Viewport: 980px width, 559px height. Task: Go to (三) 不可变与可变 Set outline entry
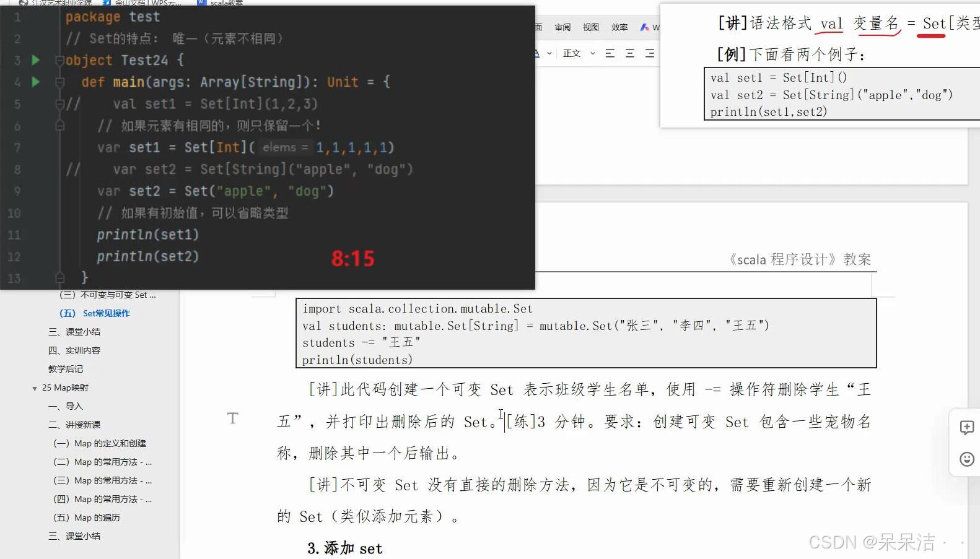point(107,295)
